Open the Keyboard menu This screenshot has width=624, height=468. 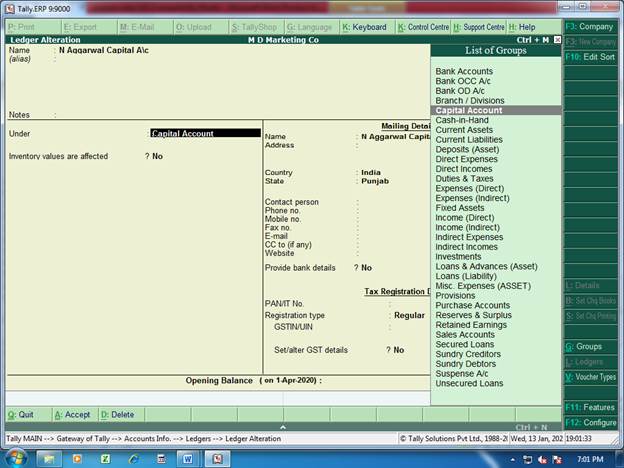[x=367, y=27]
